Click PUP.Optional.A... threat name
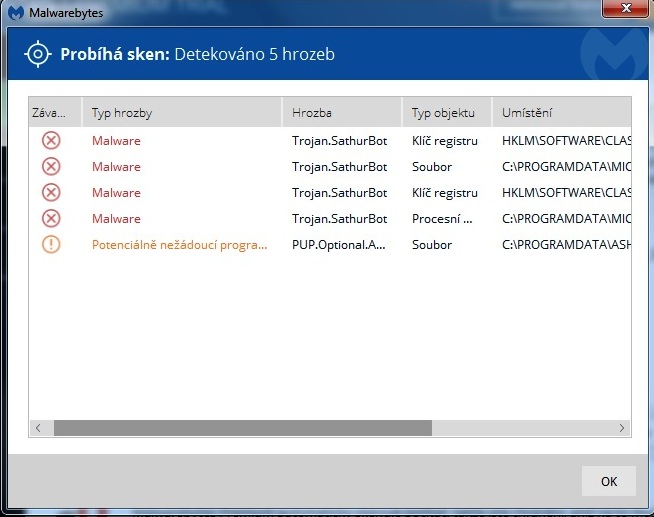This screenshot has height=517, width=654. 339,245
